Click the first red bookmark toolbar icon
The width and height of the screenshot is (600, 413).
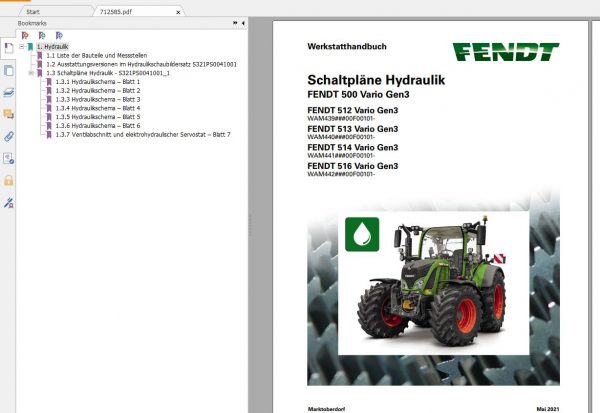tap(25, 36)
